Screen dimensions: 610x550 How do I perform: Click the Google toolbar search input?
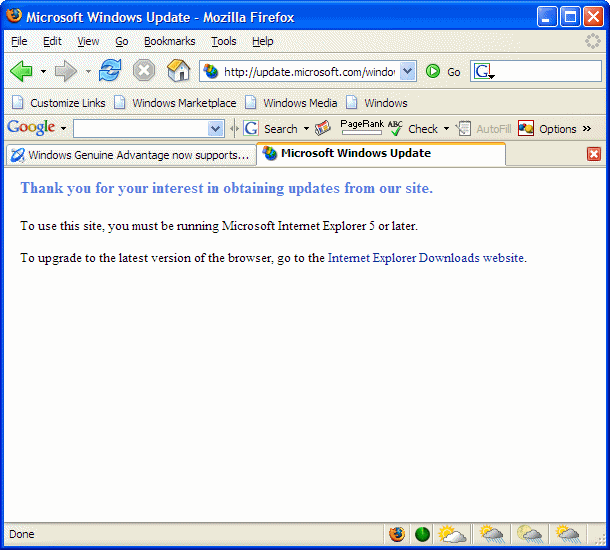tap(141, 129)
